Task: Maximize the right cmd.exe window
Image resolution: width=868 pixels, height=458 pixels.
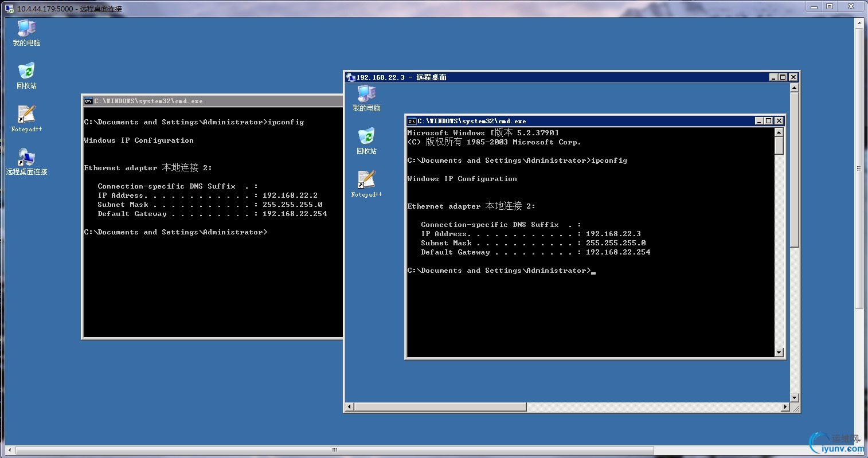Action: 769,121
